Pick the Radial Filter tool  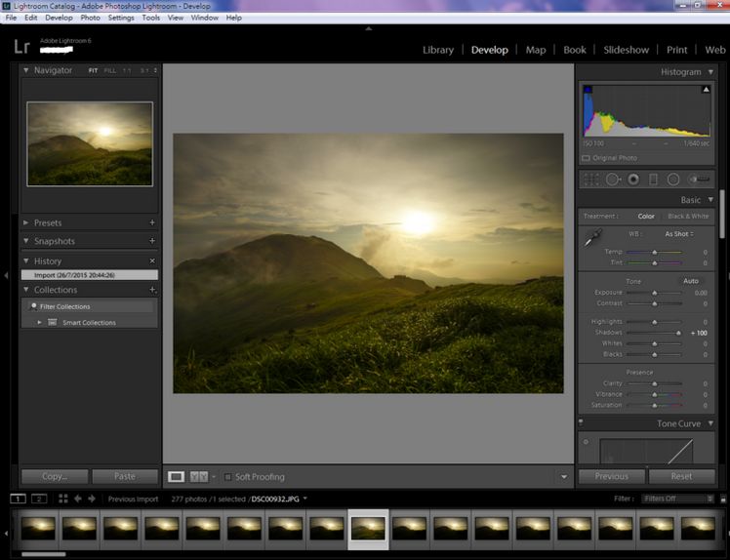[x=673, y=180]
